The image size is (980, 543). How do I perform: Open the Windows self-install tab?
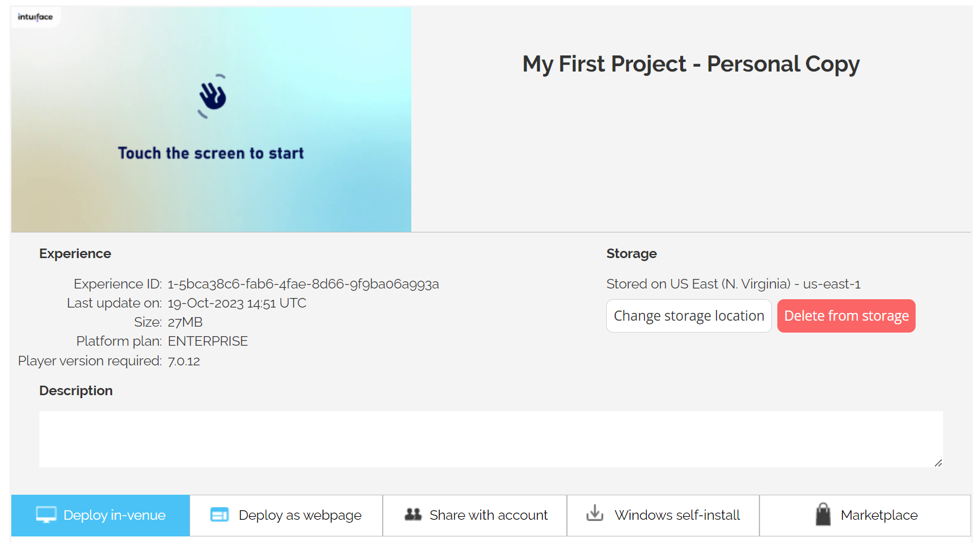[663, 516]
